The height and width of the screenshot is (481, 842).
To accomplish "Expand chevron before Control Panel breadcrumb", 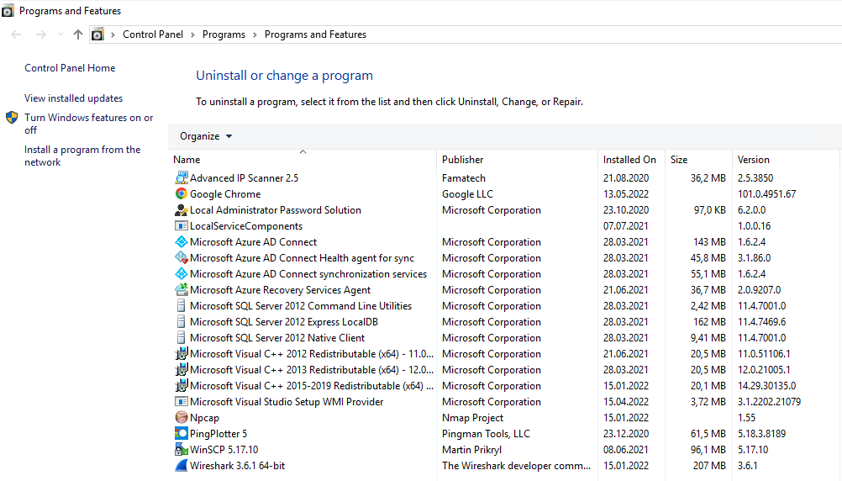I will tap(113, 35).
